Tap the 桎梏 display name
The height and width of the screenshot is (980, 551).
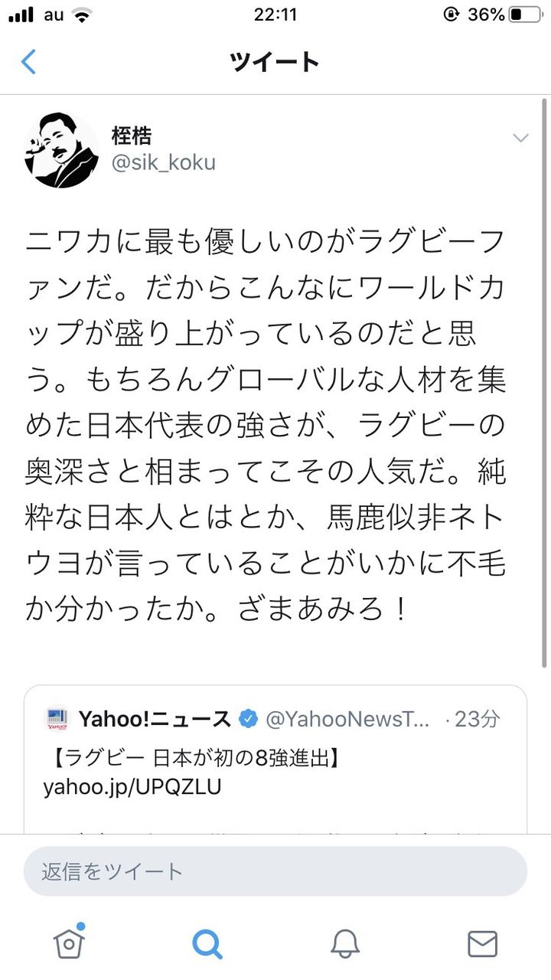tap(132, 136)
